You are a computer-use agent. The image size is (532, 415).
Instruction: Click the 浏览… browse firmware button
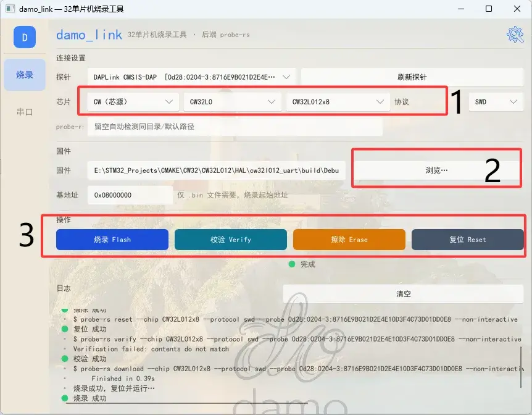pyautogui.click(x=437, y=170)
